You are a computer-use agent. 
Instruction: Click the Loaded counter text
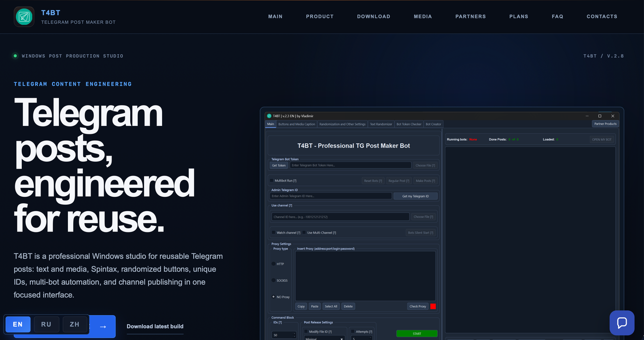coord(550,140)
